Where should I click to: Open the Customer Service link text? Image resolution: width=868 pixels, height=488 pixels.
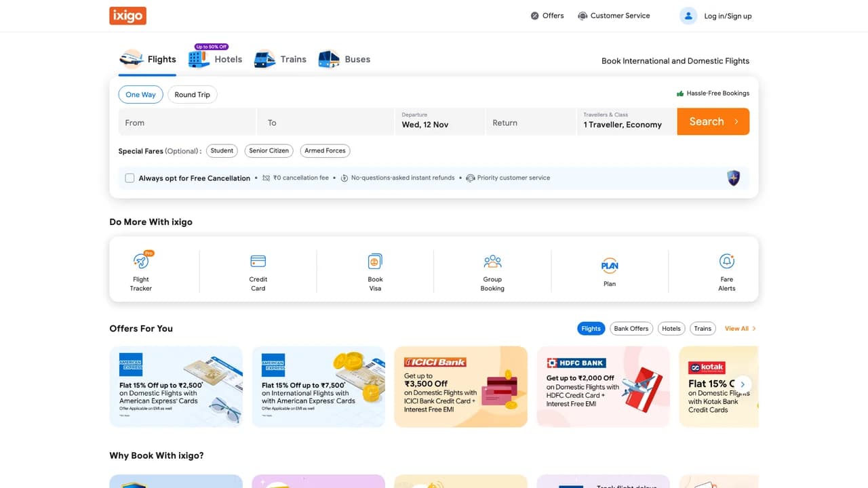click(620, 16)
